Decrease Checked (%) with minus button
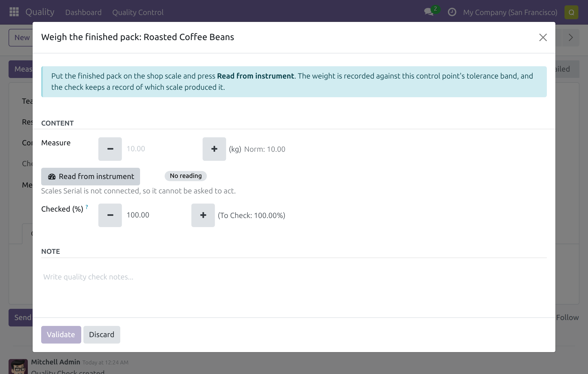Screen dimensions: 588x374 tap(110, 215)
